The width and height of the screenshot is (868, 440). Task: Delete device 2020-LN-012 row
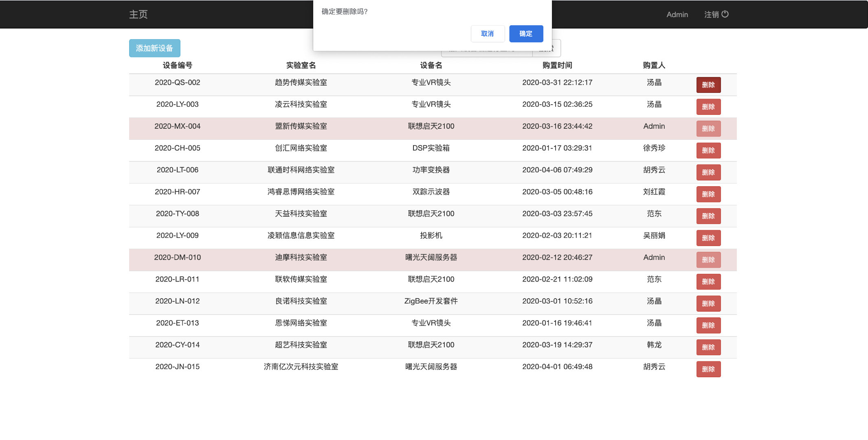(x=708, y=304)
